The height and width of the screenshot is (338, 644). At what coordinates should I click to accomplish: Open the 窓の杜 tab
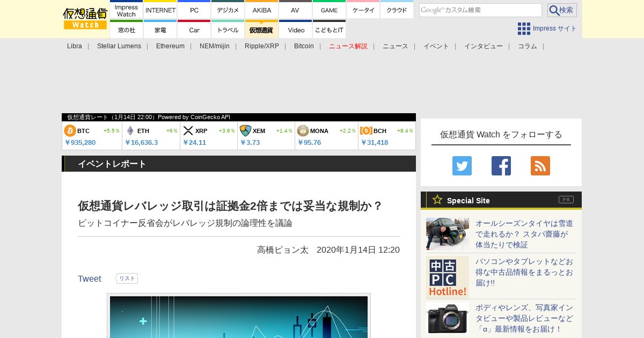coord(126,30)
